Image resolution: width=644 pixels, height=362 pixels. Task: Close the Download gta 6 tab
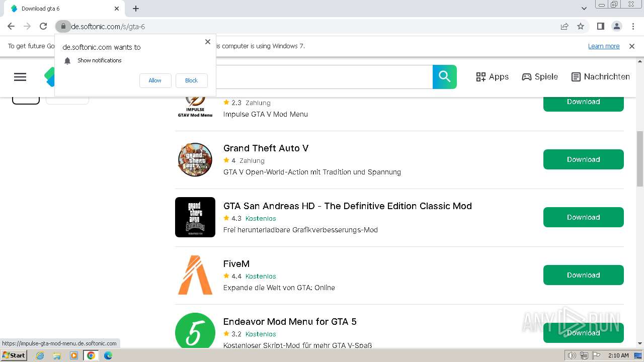117,9
